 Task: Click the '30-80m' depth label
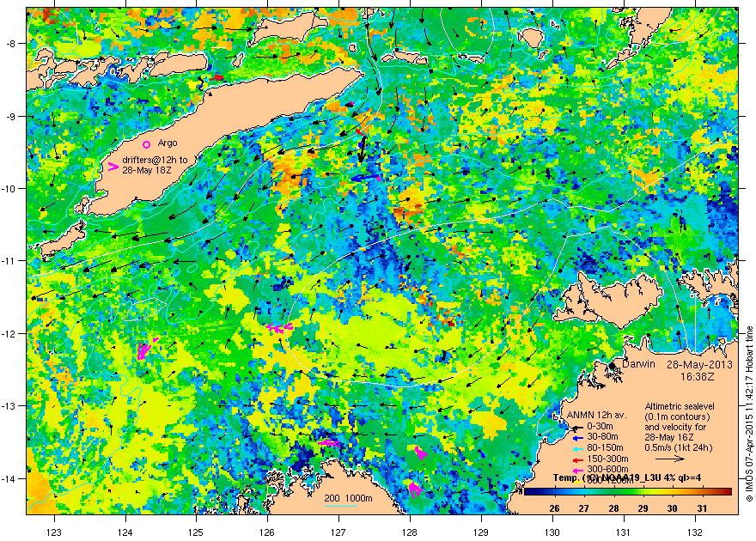click(602, 437)
